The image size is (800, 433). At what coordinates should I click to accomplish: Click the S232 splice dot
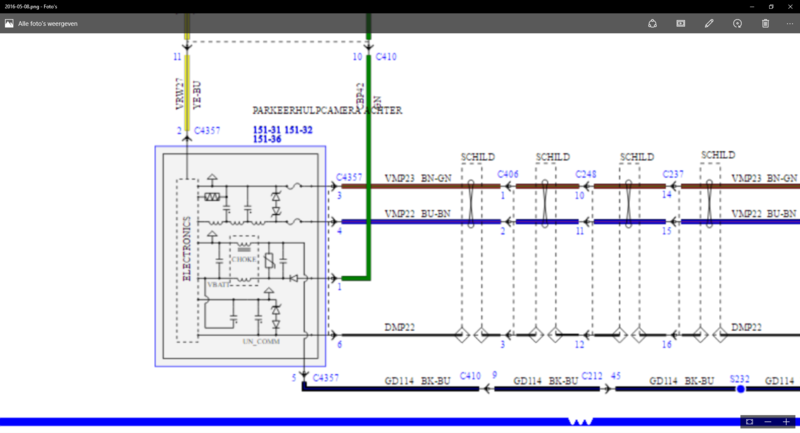pos(740,389)
